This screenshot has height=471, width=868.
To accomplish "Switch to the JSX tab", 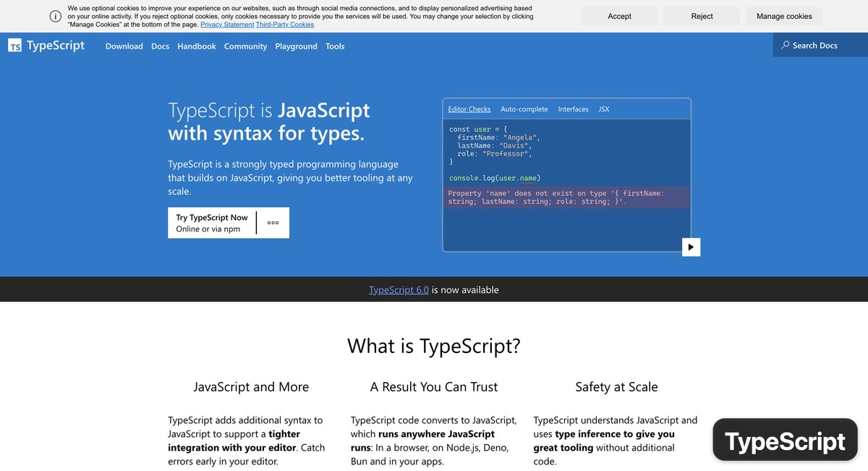I will (x=604, y=109).
